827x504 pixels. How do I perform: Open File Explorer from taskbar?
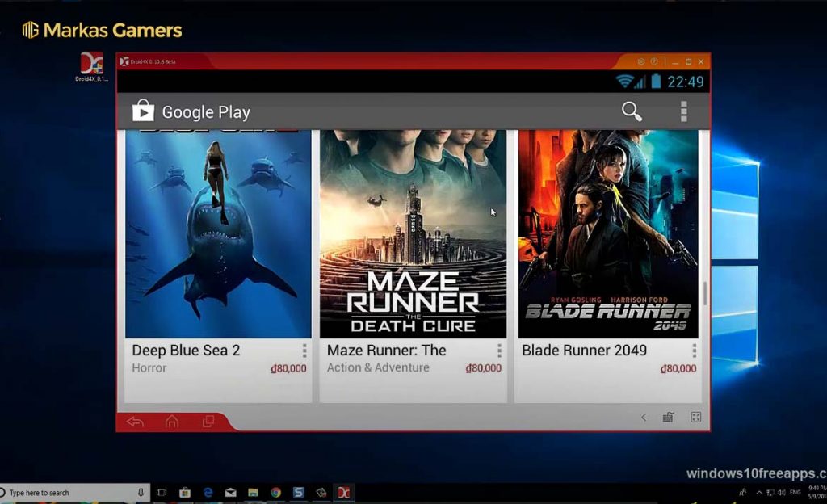tap(253, 493)
